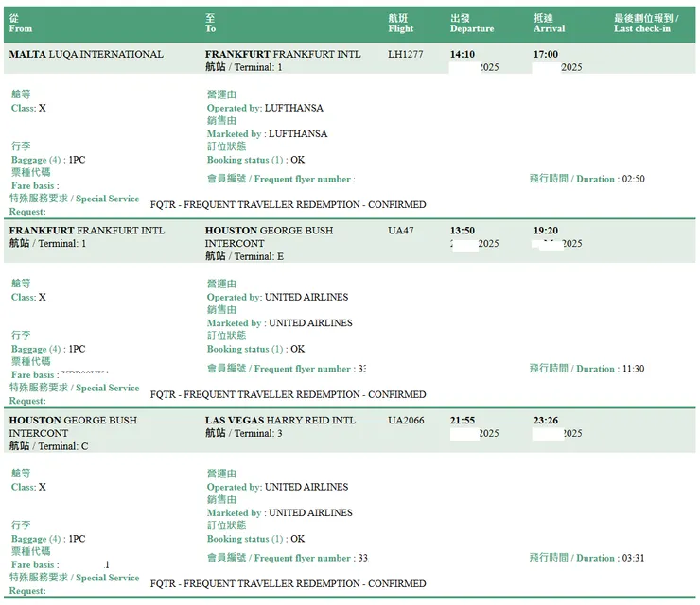
Task: Click 'FRANKFURT FRANKFURT INTL' destination of LH1277
Action: click(283, 55)
